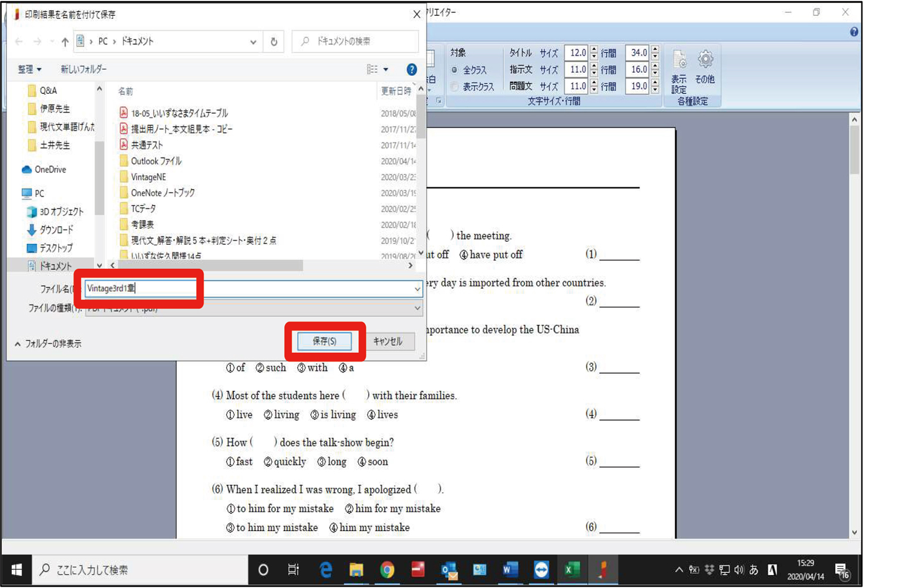Image resolution: width=922 pixels, height=588 pixels.
Task: Click the refresh button beside address bar
Action: pos(274,42)
